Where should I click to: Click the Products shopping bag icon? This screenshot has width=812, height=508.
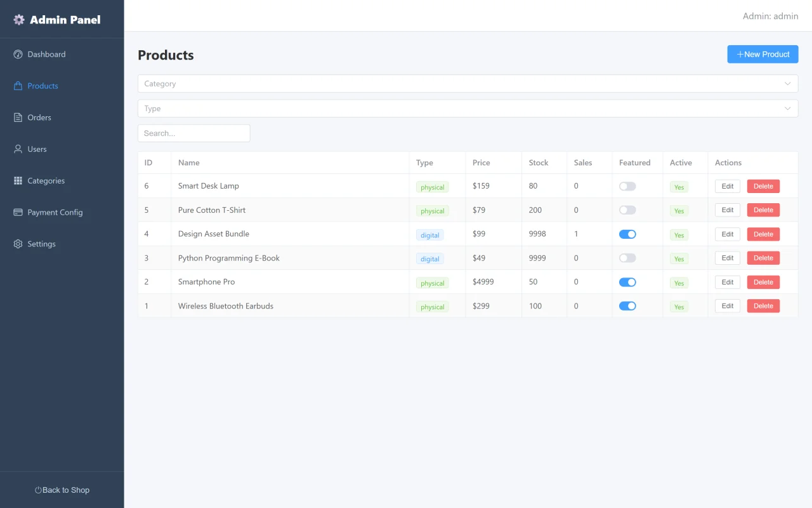(18, 86)
